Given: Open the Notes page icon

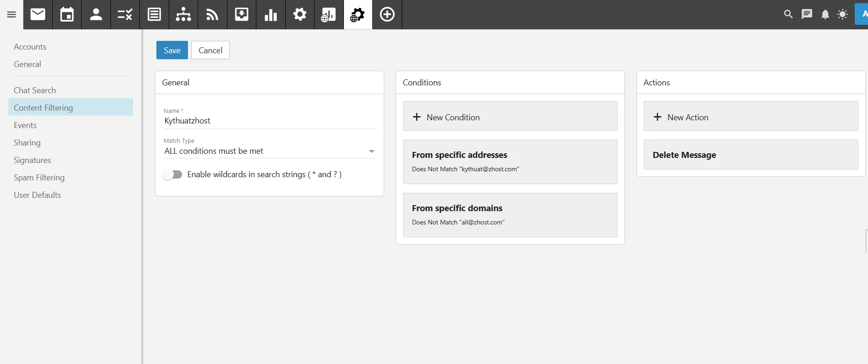Looking at the screenshot, I should coord(154,15).
